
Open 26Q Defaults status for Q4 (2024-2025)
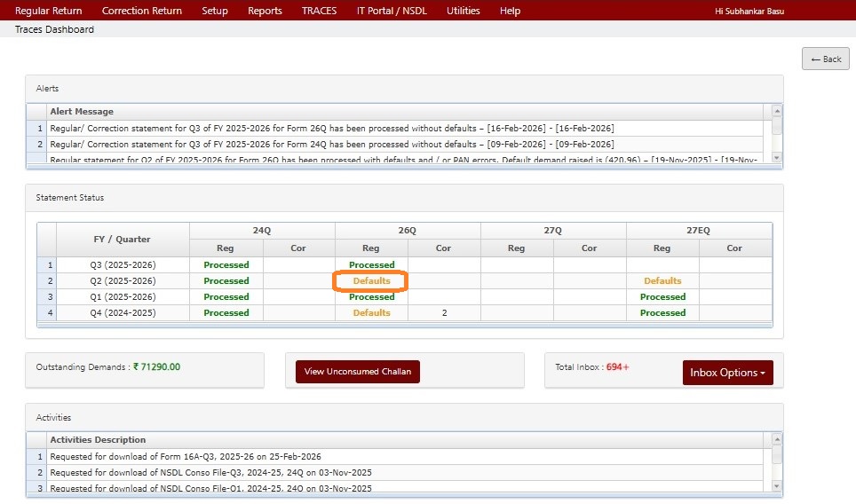coord(371,313)
